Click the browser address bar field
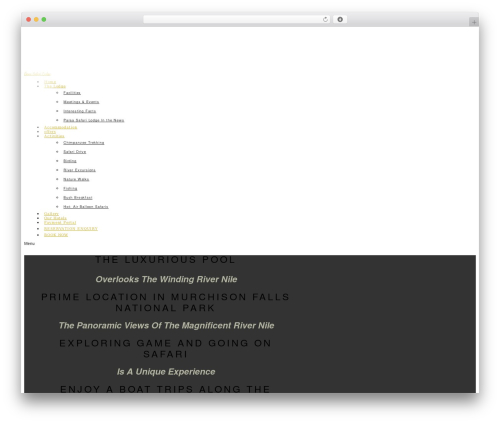This screenshot has width=500, height=423. (x=233, y=20)
